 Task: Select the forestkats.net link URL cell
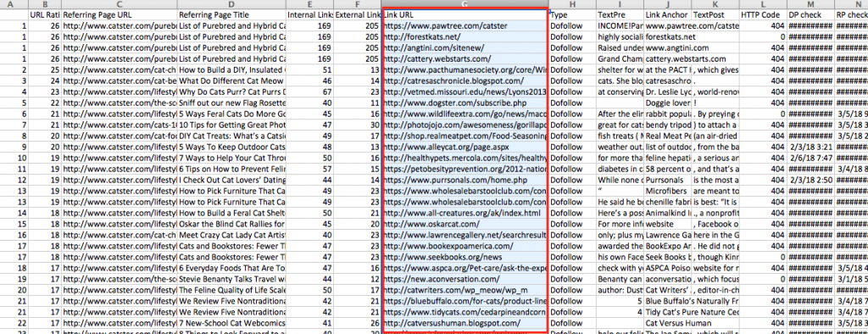[465, 36]
